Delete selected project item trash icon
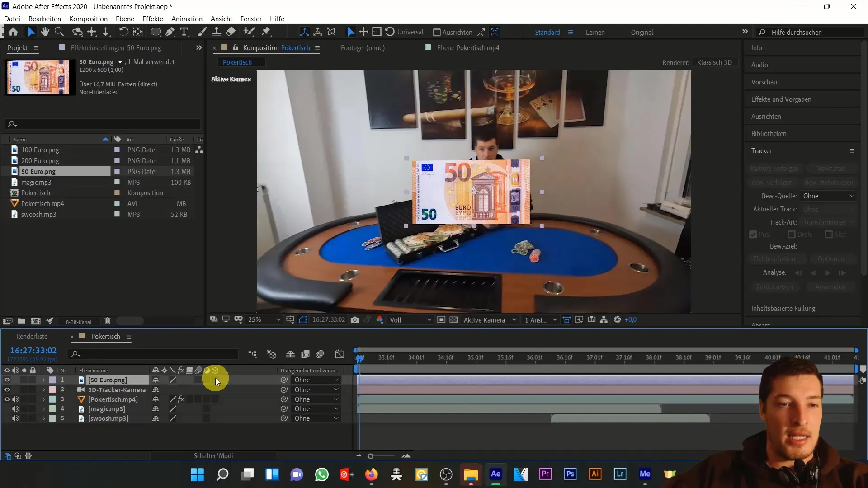This screenshot has height=488, width=868. click(108, 321)
